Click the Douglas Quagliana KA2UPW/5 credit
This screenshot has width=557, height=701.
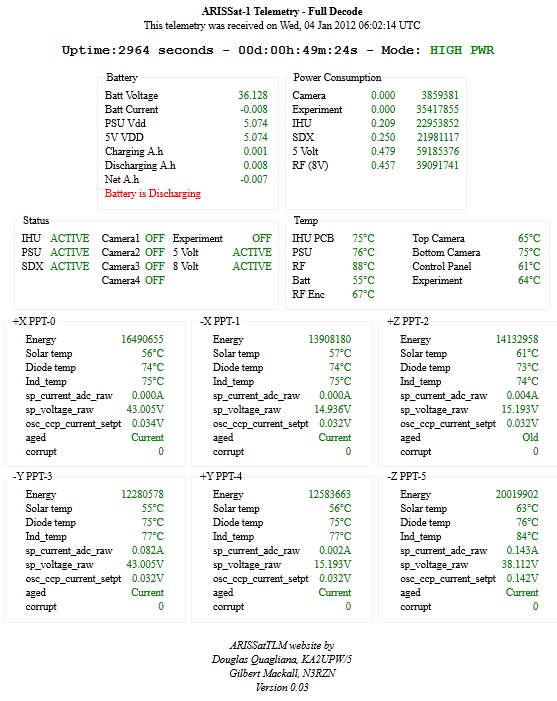[x=282, y=659]
